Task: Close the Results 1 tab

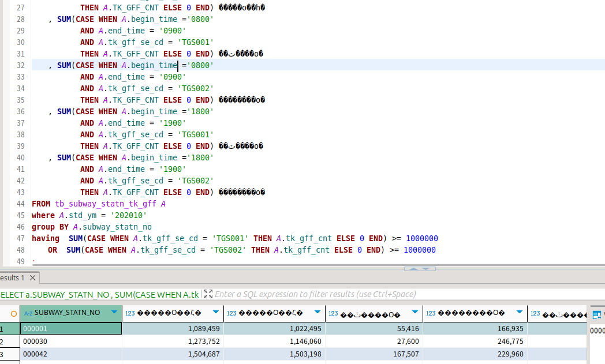Action: pos(31,277)
